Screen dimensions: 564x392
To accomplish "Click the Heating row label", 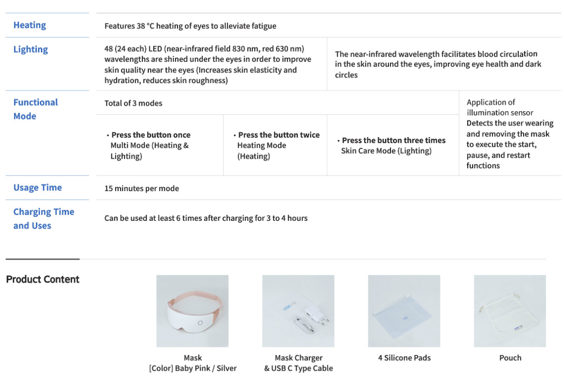I will (30, 25).
